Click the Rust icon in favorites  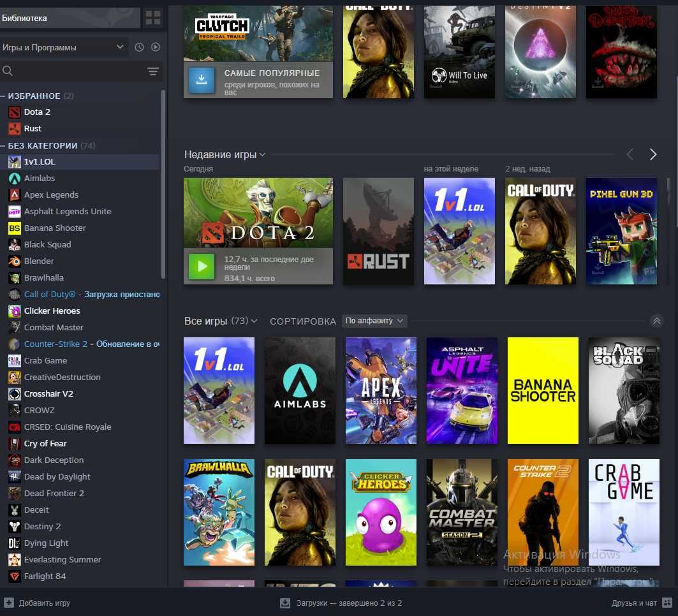tap(14, 128)
